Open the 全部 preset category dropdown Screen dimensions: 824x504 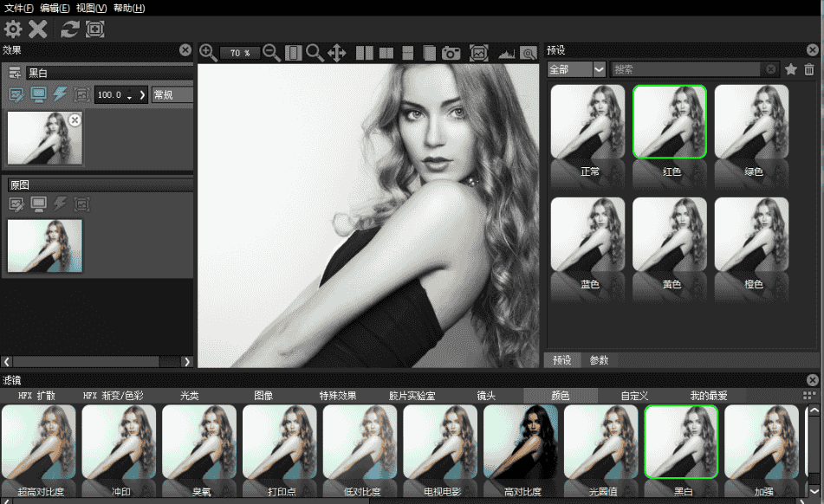coord(576,69)
